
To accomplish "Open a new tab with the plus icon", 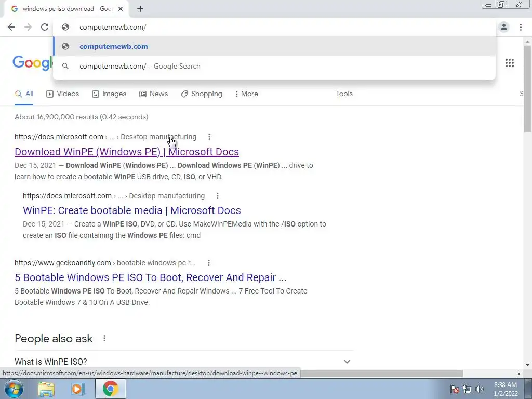I will (x=140, y=9).
